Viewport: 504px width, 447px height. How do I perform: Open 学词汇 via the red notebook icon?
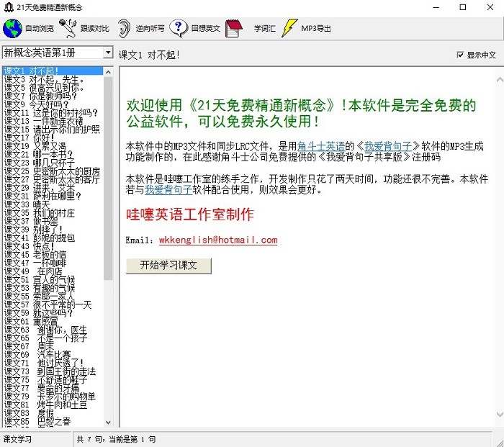coord(233,29)
